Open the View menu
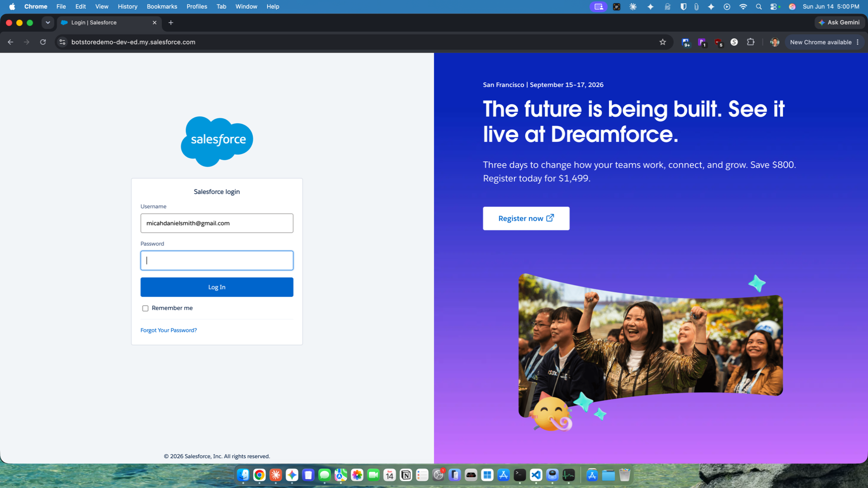Viewport: 868px width, 488px height. [102, 6]
